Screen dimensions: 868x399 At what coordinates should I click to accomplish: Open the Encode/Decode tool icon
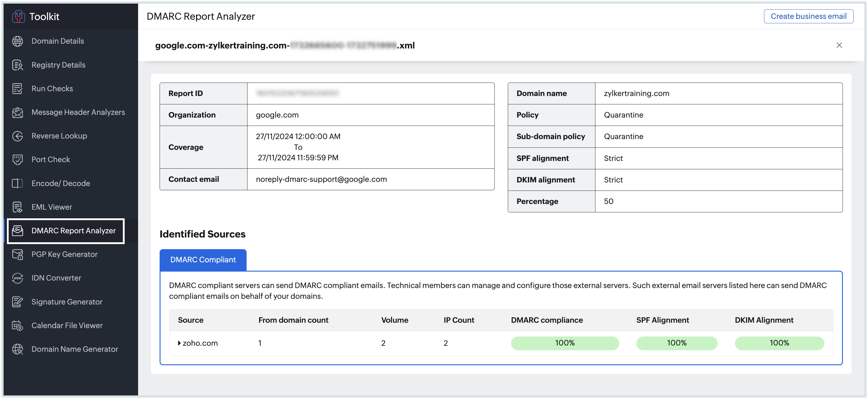coord(17,183)
